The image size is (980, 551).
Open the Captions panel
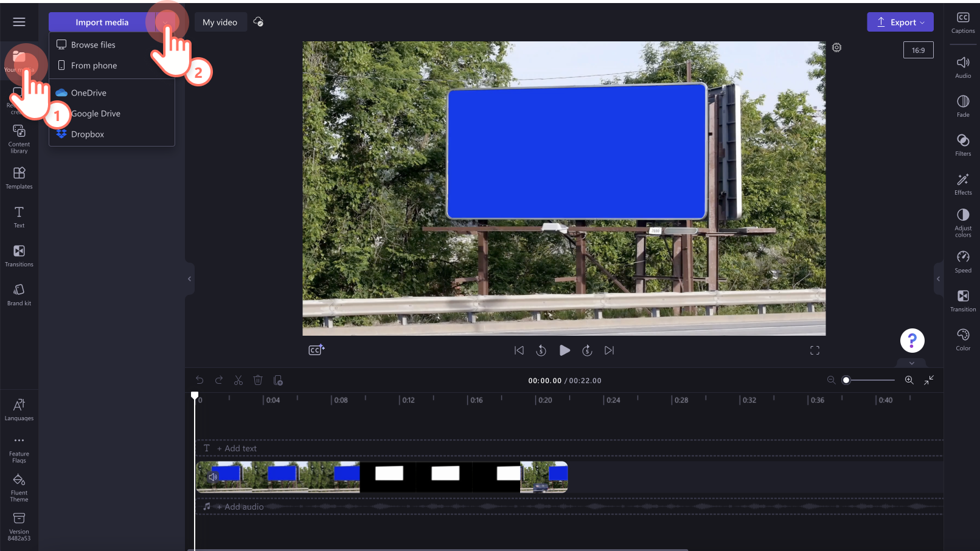coord(963,23)
